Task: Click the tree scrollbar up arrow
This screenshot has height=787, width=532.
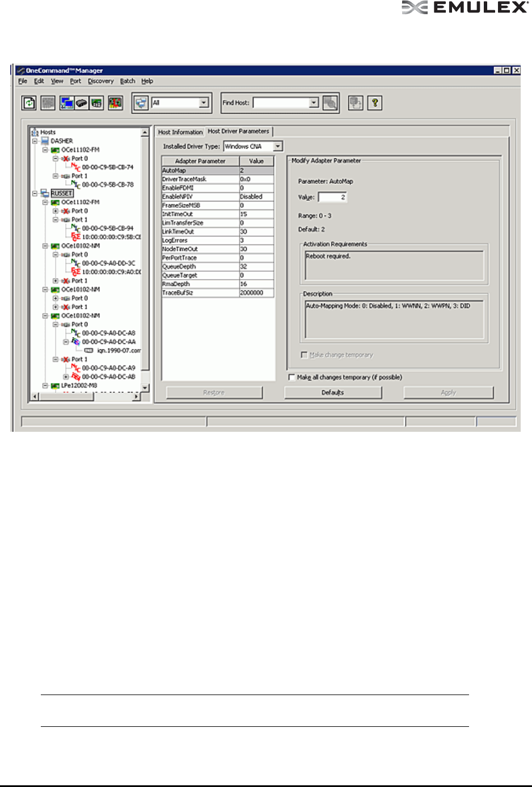Action: point(145,132)
